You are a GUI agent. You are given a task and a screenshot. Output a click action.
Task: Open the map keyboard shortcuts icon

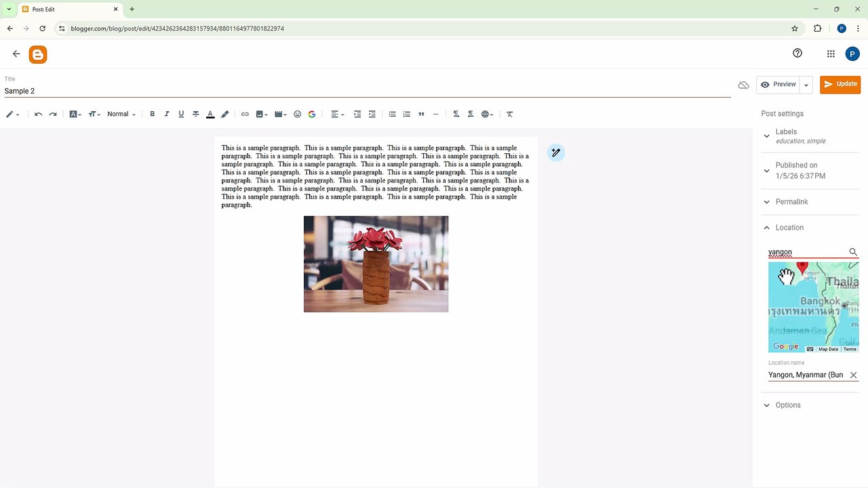pos(810,349)
